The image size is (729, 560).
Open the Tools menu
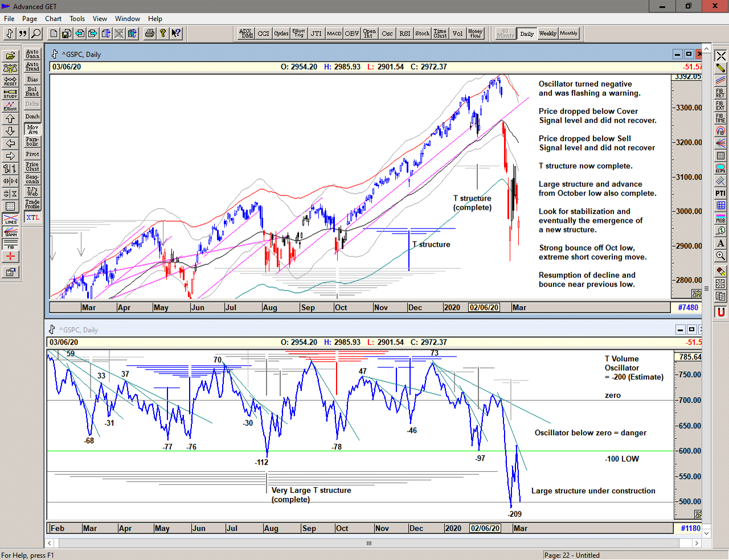[x=77, y=19]
